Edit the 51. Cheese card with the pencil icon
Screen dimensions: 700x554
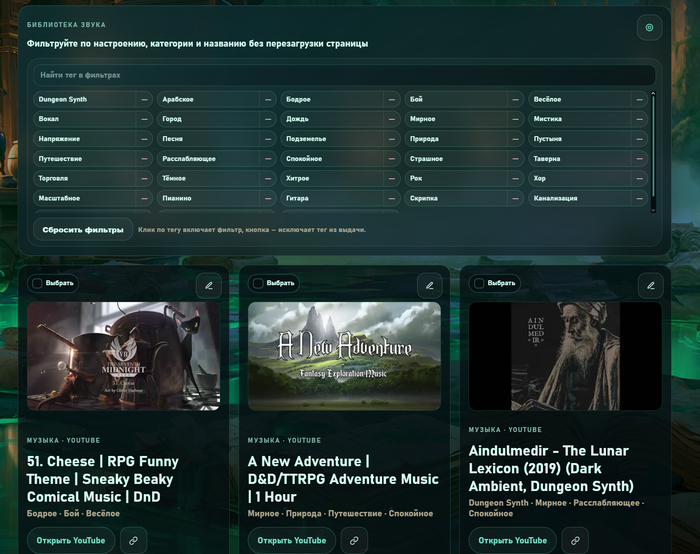[209, 285]
